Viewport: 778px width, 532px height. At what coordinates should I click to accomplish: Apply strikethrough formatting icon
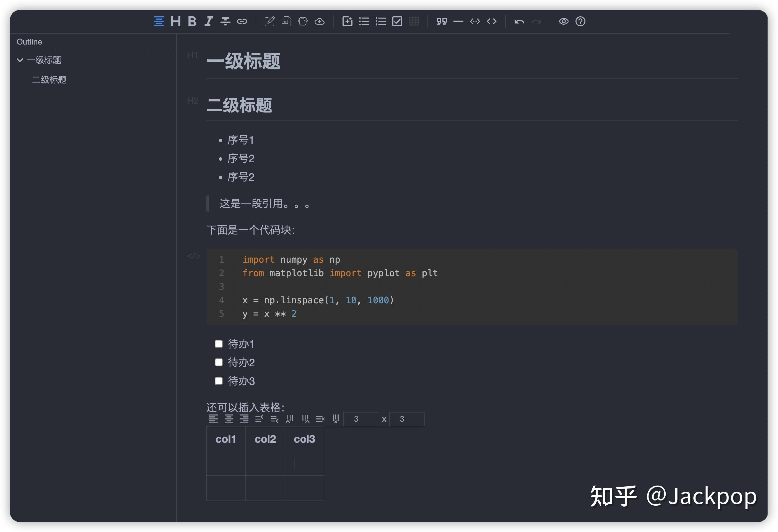pyautogui.click(x=225, y=21)
